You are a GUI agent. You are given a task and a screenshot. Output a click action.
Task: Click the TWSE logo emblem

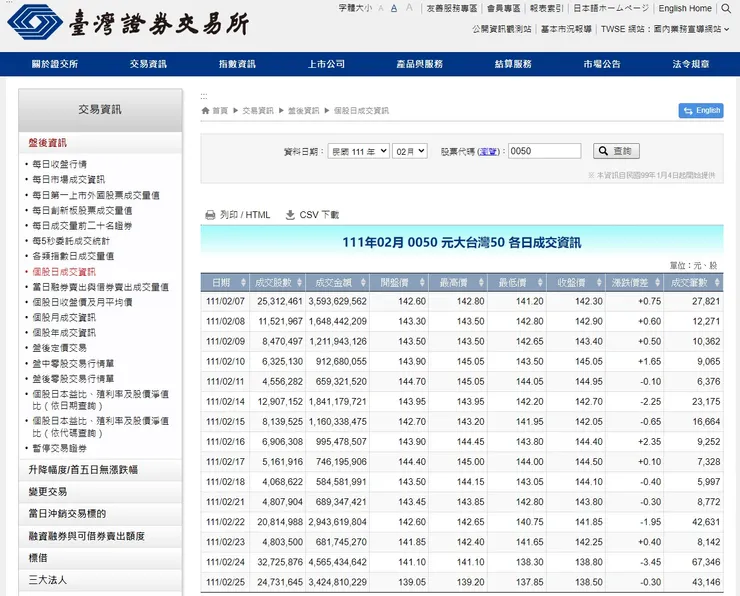click(35, 22)
